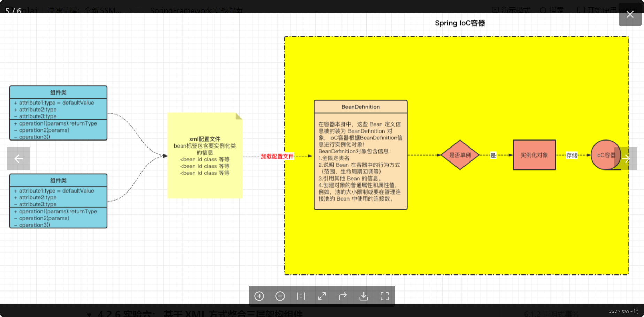Click 3.引用其他 Bean 的信息 line
Screen dimensions: 644x317
(x=350, y=178)
